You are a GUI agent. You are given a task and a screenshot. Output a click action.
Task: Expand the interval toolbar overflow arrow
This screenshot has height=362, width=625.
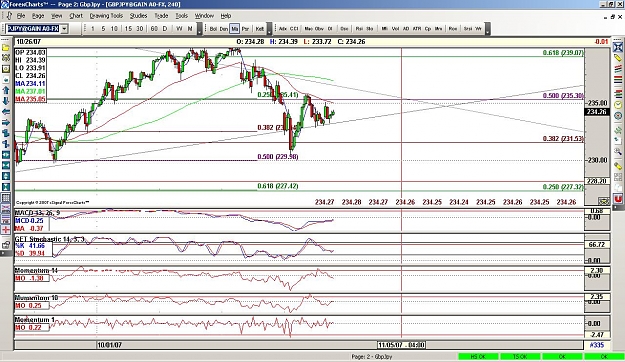(x=200, y=29)
